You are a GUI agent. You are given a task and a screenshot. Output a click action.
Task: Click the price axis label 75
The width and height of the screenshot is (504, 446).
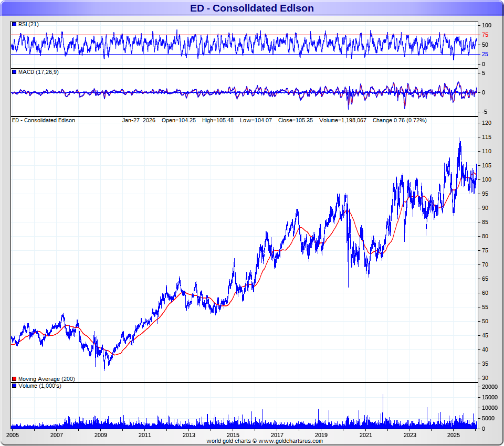click(x=485, y=250)
